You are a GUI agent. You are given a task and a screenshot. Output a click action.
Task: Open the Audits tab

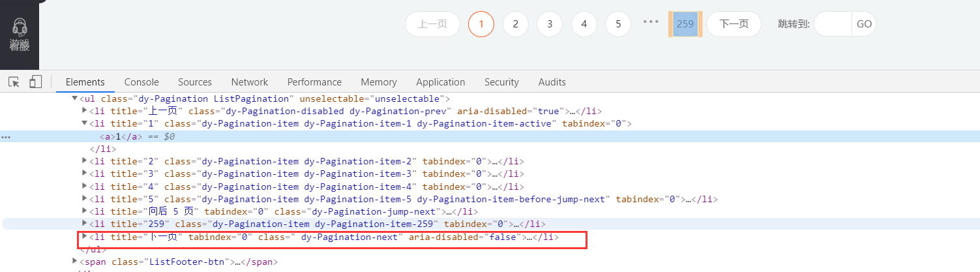tap(552, 82)
